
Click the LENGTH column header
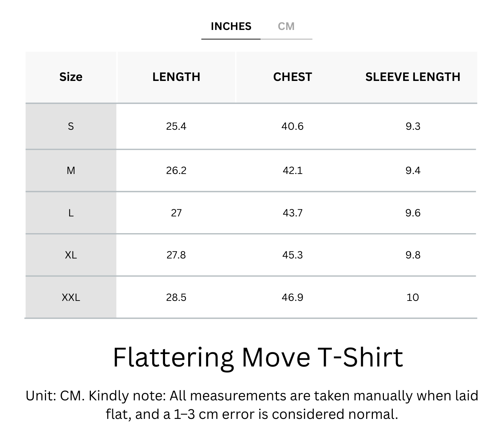point(176,77)
